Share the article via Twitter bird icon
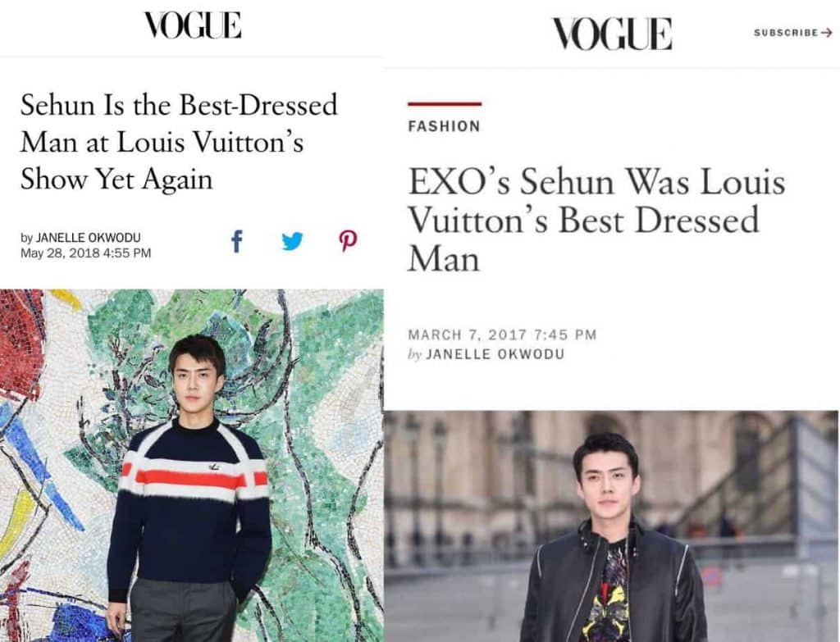The width and height of the screenshot is (840, 642). tap(293, 242)
